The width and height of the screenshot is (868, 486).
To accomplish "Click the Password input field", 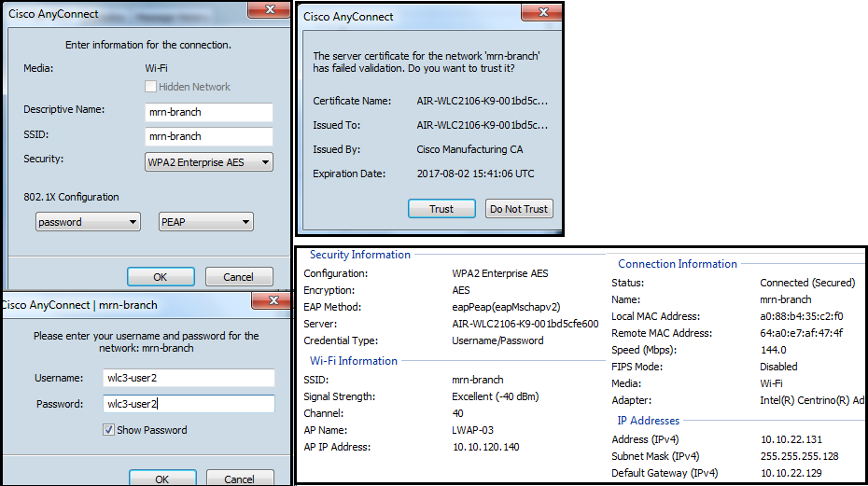I will pos(189,404).
